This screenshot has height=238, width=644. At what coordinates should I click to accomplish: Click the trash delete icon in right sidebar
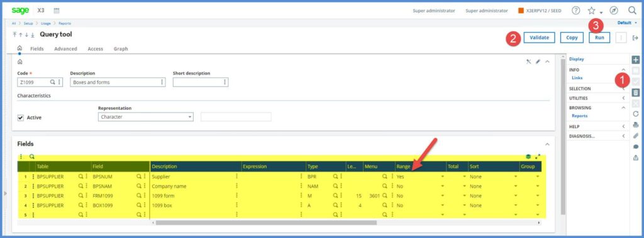tap(636, 92)
